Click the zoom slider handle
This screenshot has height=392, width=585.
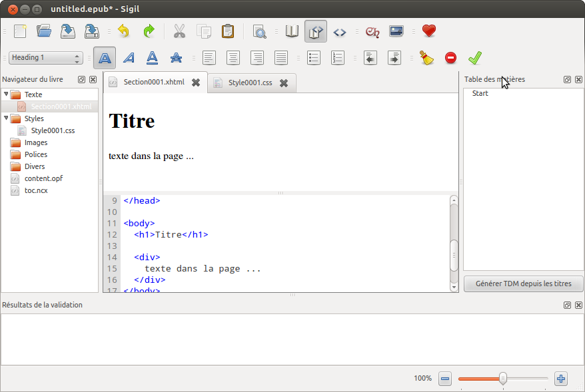[x=503, y=378]
